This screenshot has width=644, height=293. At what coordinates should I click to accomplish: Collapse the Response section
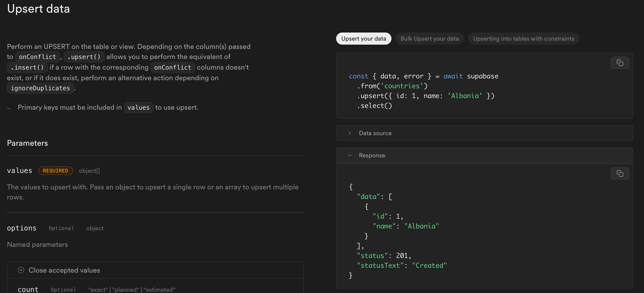372,155
